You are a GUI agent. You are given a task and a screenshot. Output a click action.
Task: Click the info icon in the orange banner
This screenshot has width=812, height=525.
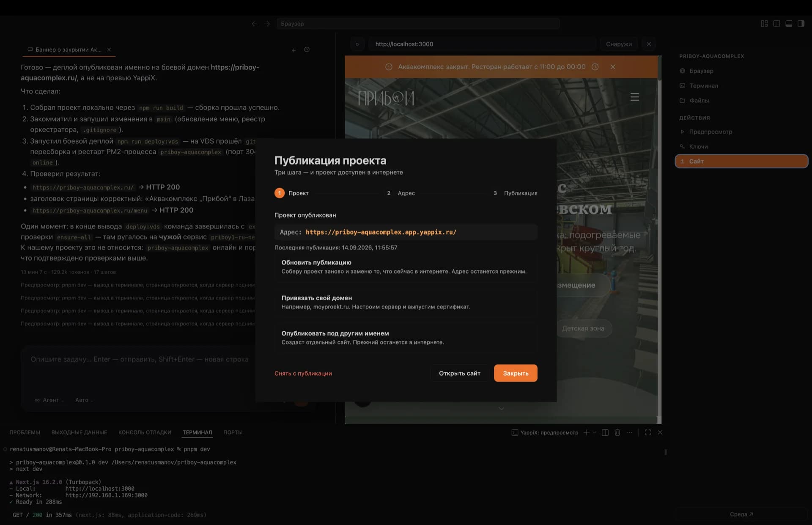coord(389,67)
